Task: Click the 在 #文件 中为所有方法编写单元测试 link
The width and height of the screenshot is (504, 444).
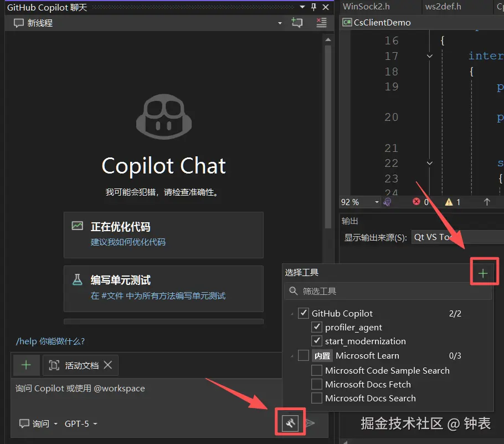Action: coord(158,295)
